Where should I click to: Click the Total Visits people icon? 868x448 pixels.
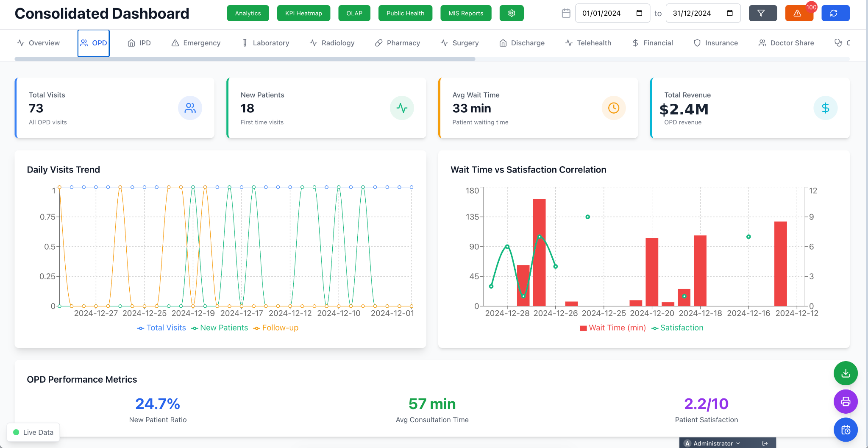190,108
